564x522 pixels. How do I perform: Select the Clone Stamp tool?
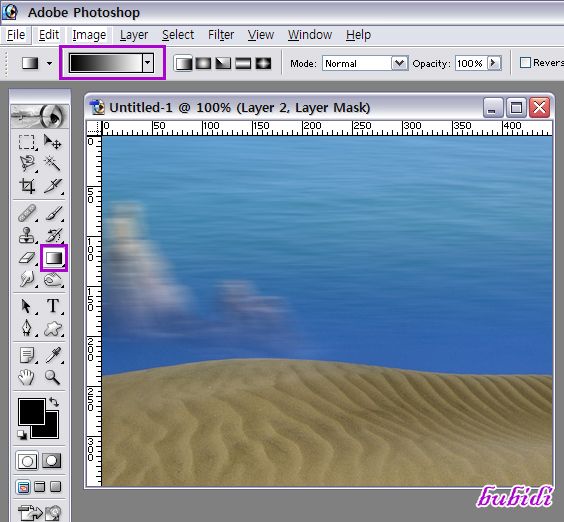[27, 235]
